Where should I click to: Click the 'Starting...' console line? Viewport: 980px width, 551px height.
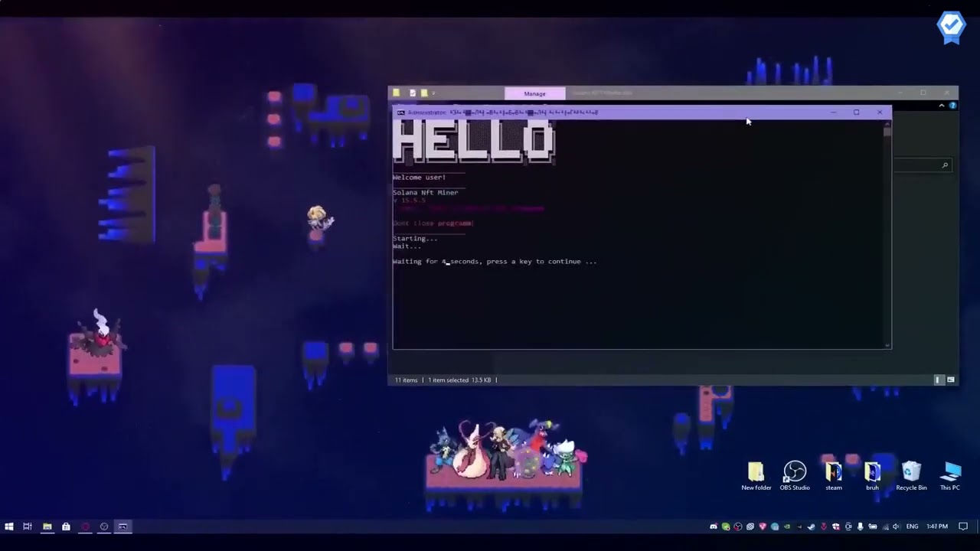[x=415, y=239]
